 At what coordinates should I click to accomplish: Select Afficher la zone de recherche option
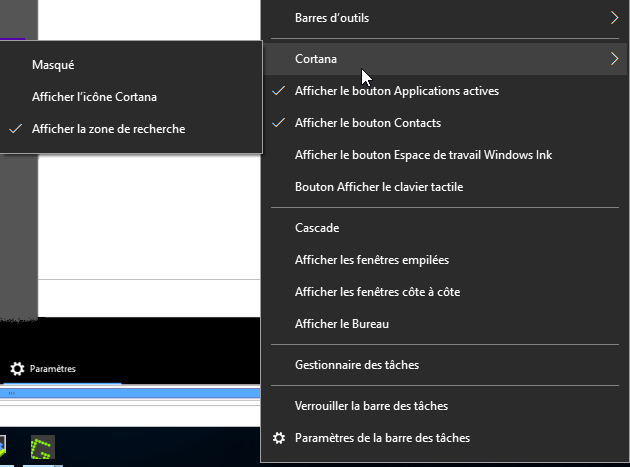tap(108, 129)
